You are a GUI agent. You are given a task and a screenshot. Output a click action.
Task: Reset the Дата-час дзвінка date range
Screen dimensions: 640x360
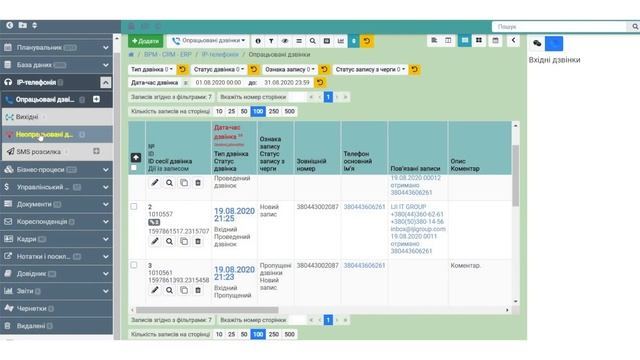[320, 82]
